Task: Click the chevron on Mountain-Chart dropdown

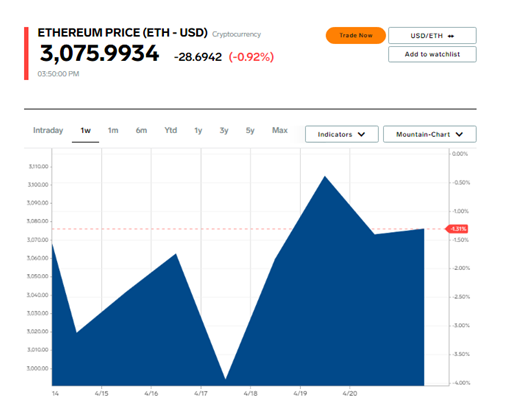Action: coord(459,134)
